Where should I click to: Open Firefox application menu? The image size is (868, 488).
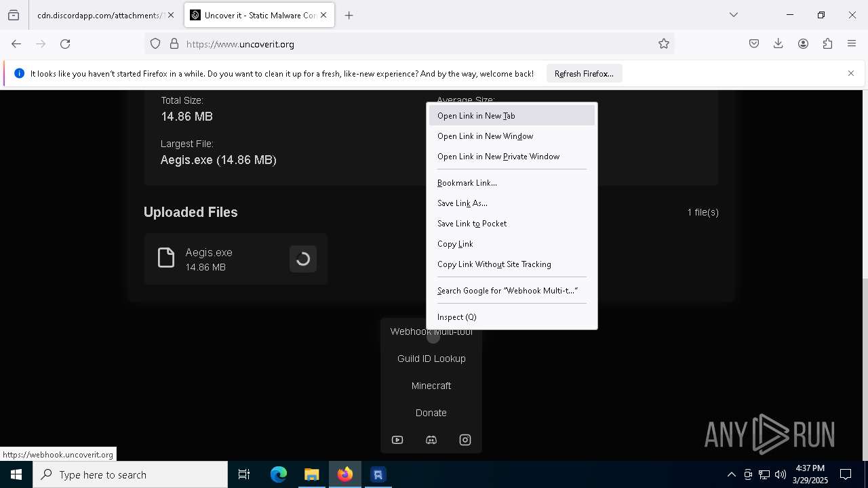tap(852, 44)
